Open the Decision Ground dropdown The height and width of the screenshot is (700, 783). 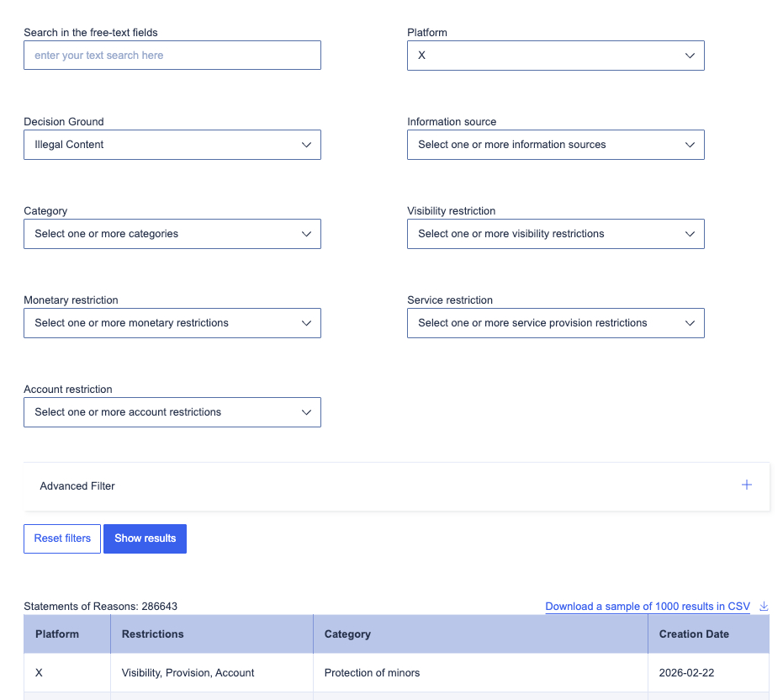[x=172, y=145]
